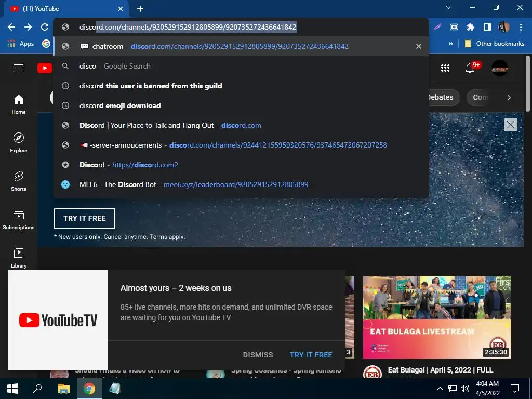Open Shorts in YouTube sidebar

pos(19,181)
